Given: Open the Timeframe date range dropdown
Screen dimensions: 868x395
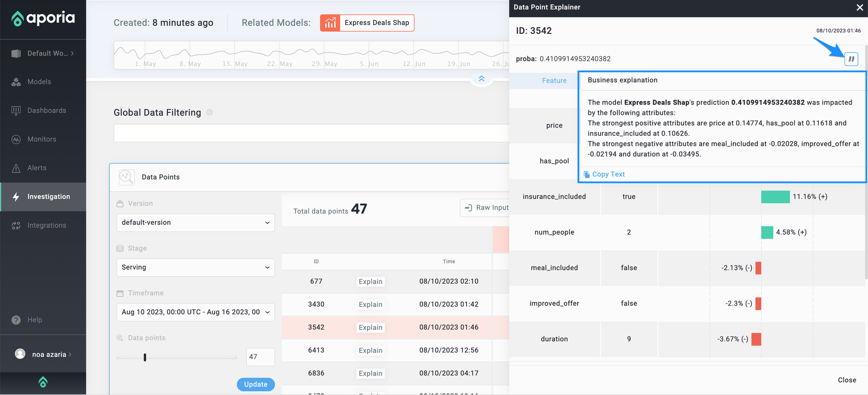Looking at the screenshot, I should [x=195, y=312].
